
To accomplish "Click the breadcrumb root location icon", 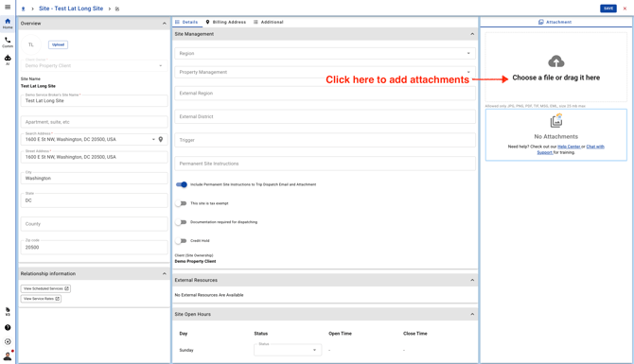I will click(x=23, y=9).
